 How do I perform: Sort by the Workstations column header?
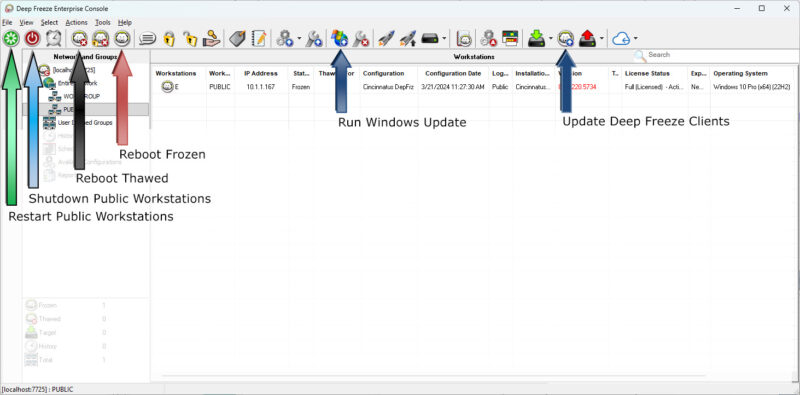pyautogui.click(x=176, y=73)
